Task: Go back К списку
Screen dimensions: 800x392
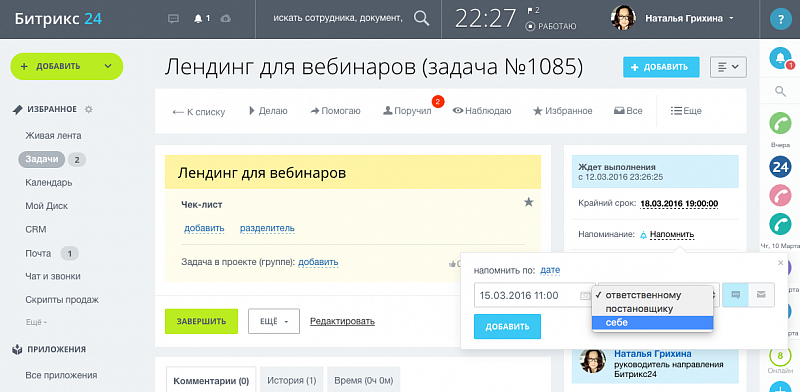Action: tap(198, 112)
